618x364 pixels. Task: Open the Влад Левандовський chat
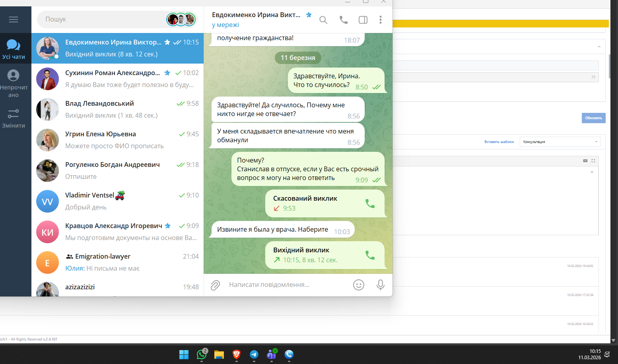click(117, 109)
